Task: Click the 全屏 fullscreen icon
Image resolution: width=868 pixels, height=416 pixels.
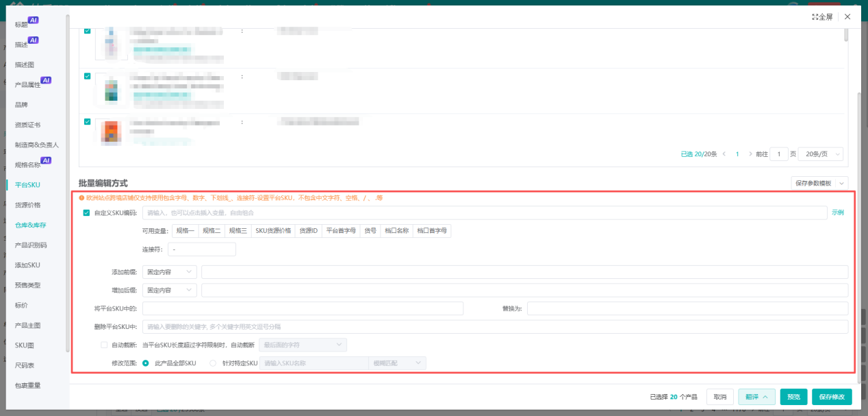Action: [x=821, y=16]
